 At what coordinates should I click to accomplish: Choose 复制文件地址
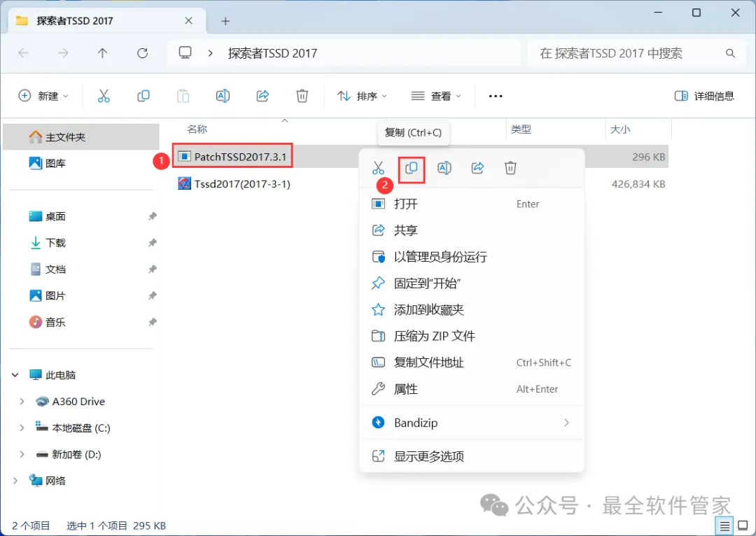click(472, 362)
